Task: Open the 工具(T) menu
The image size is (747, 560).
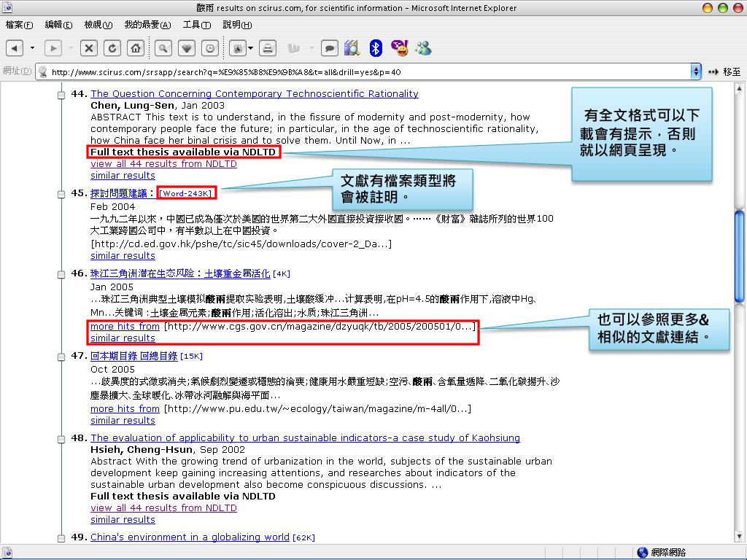Action: [197, 25]
